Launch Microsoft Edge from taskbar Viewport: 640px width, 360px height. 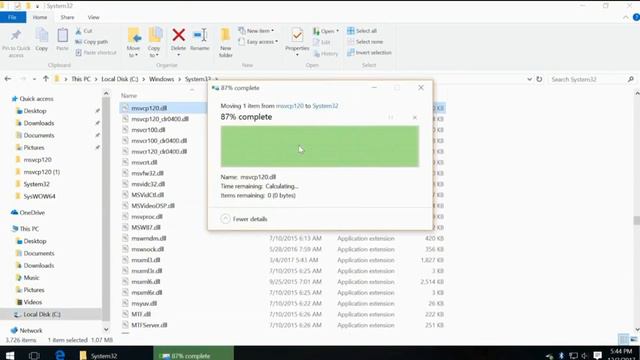click(x=60, y=355)
